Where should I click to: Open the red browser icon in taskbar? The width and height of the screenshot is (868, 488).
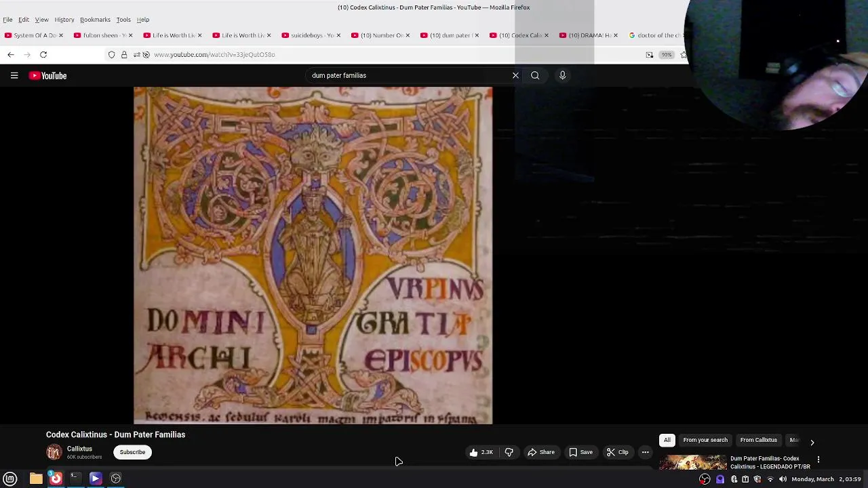[56, 479]
